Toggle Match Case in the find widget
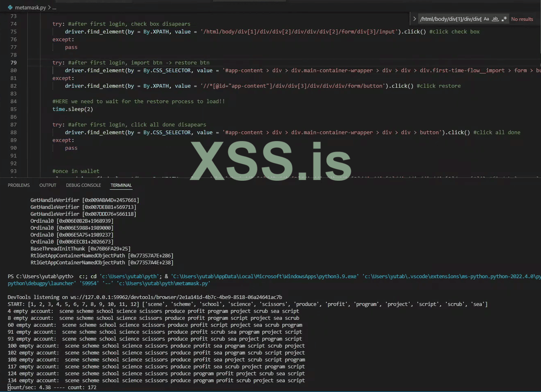541x392 pixels. pyautogui.click(x=486, y=18)
